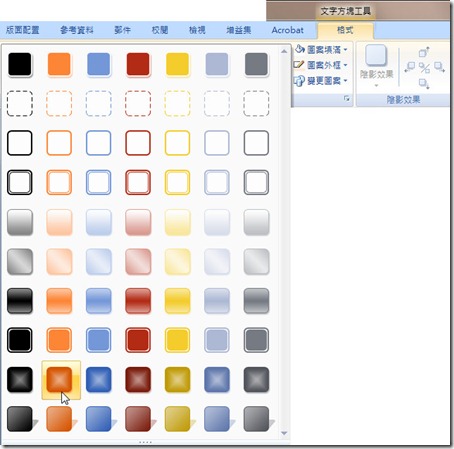
Task: Apply the black center-gradient bevel style
Action: 20,380
